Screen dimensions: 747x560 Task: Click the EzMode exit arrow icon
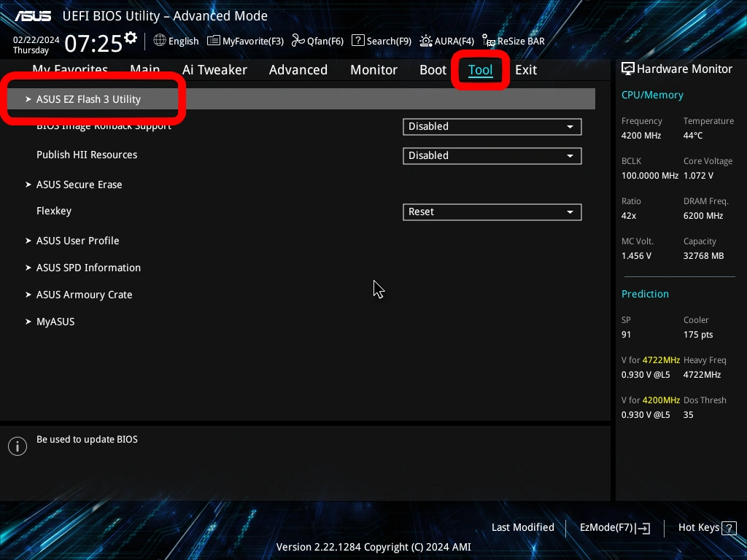[643, 528]
